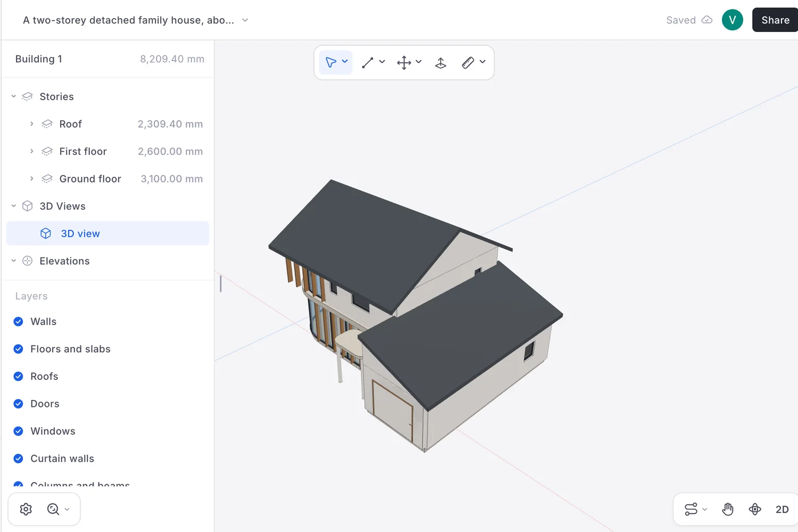Click the compass icon beside Elevations
Viewport: 798px width, 532px height.
(28, 261)
